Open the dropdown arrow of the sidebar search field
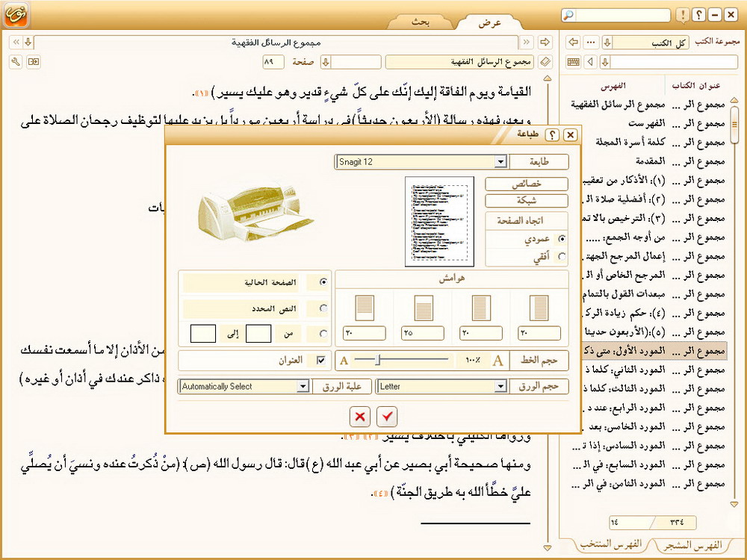The image size is (747, 560). (x=605, y=62)
